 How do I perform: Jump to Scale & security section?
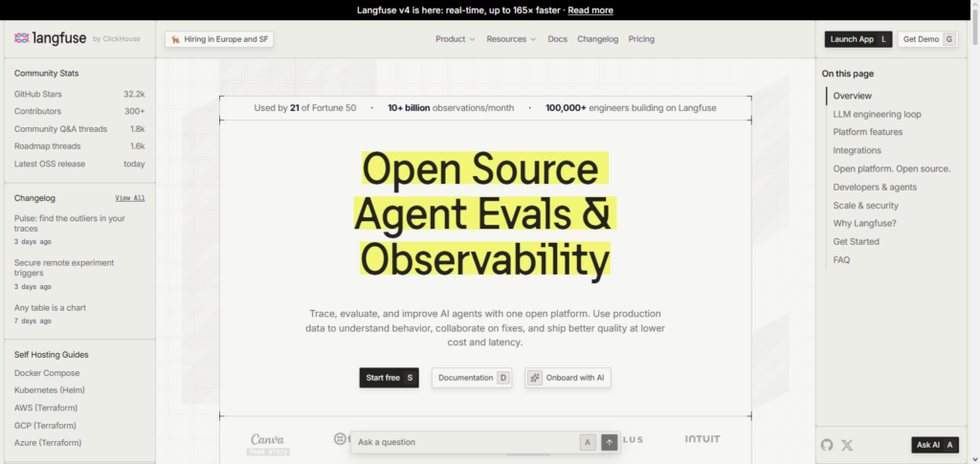[x=865, y=206]
